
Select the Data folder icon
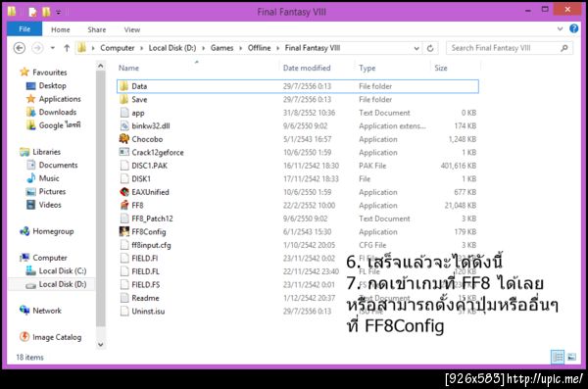click(x=124, y=86)
